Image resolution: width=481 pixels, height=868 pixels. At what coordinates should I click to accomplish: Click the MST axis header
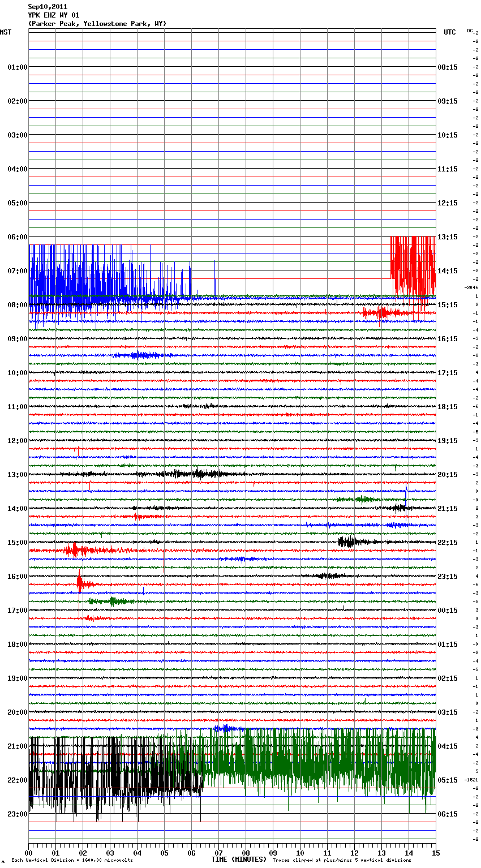click(x=6, y=32)
